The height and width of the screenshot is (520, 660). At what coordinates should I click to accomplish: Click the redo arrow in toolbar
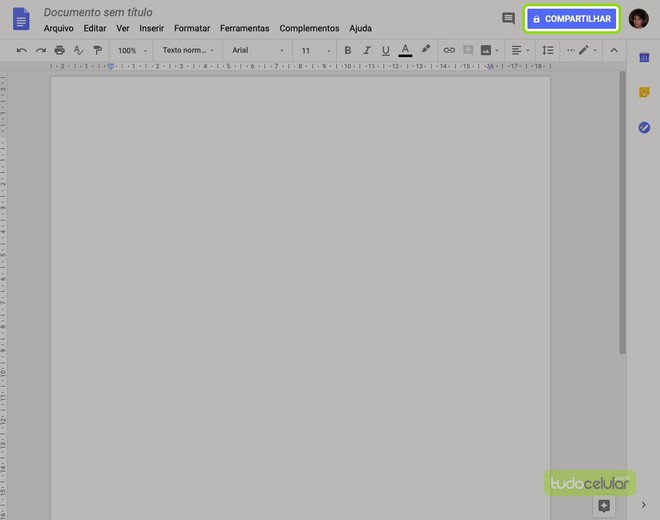click(41, 50)
